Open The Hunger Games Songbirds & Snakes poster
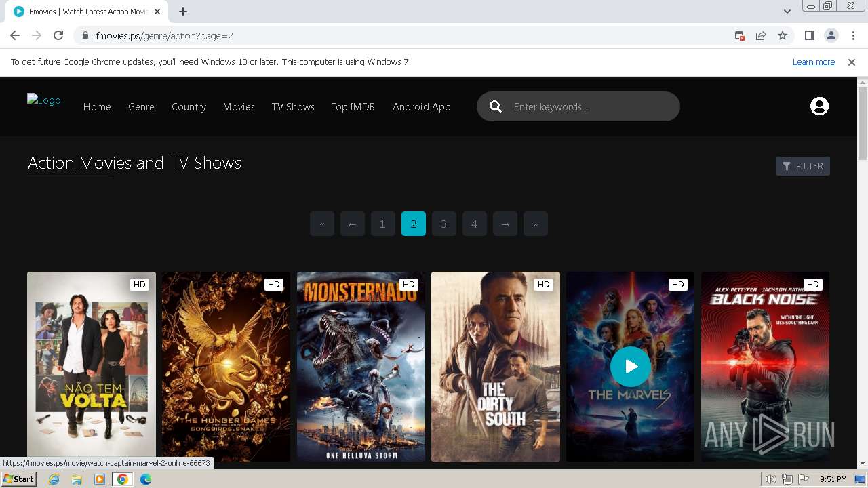 click(x=226, y=367)
